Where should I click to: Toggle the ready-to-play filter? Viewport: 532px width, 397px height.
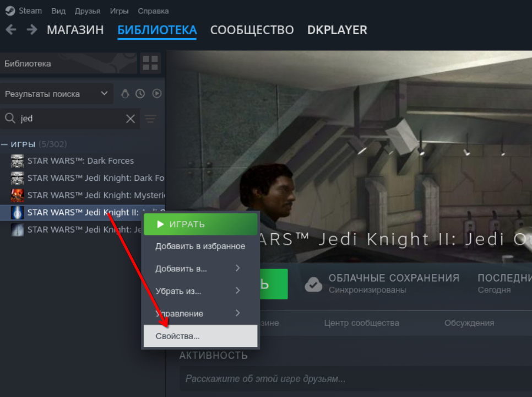coord(157,94)
